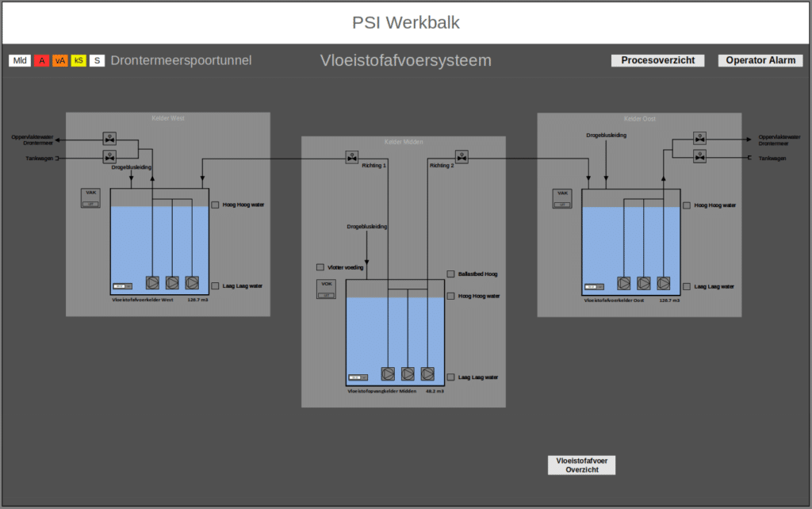Open the level value selector in West tank
The height and width of the screenshot is (509, 812).
click(x=122, y=286)
